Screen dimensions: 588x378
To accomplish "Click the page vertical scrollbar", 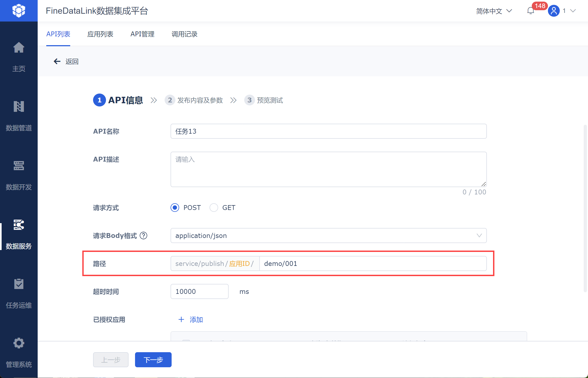I will coord(585,208).
